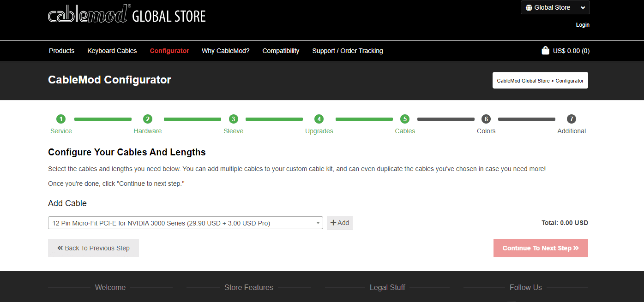Select the Service step label
644x302 pixels.
tap(61, 131)
